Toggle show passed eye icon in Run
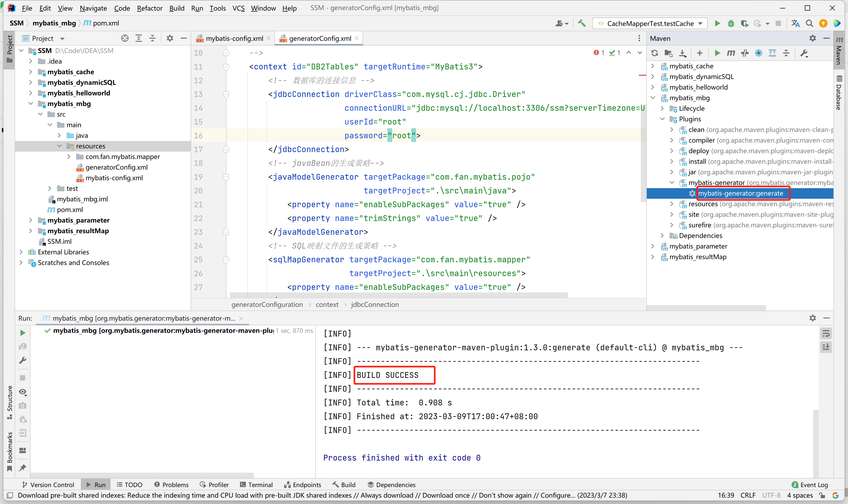The image size is (848, 504). pos(23,392)
